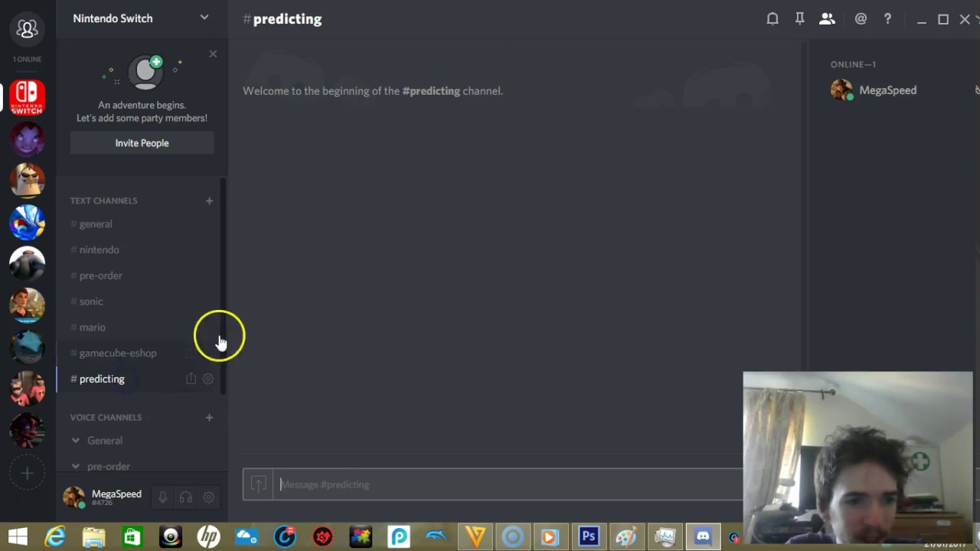Open instant invite icon for predicting channel
The width and height of the screenshot is (980, 551).
(191, 379)
